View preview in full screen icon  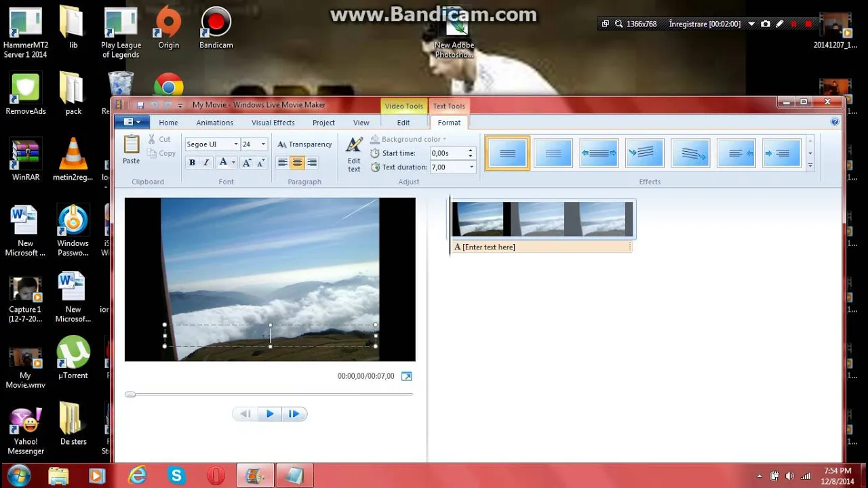coord(406,376)
